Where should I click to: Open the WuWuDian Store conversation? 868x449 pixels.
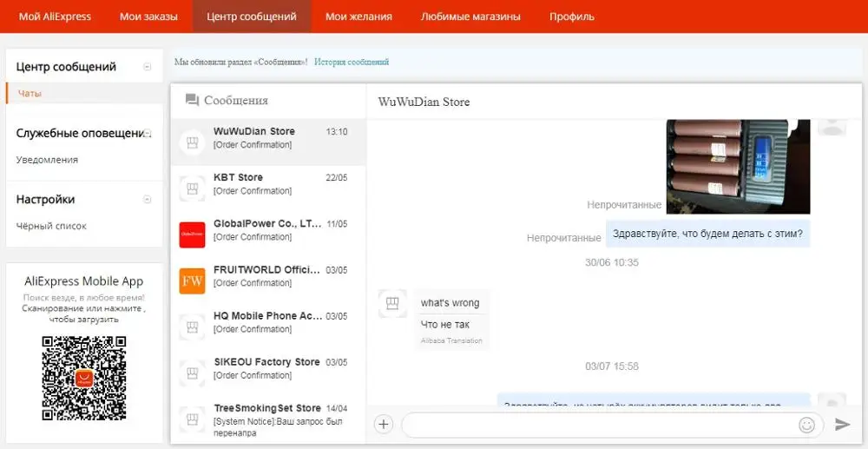tap(268, 142)
